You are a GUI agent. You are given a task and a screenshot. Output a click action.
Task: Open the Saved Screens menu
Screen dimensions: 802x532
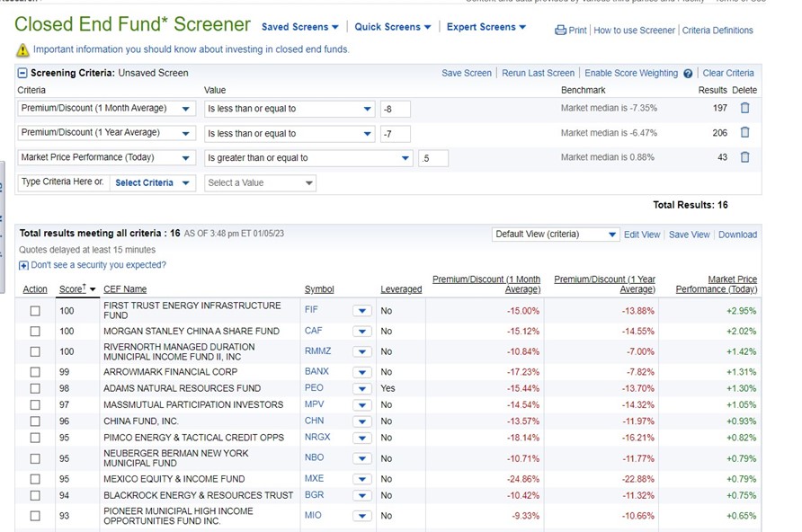pos(300,27)
